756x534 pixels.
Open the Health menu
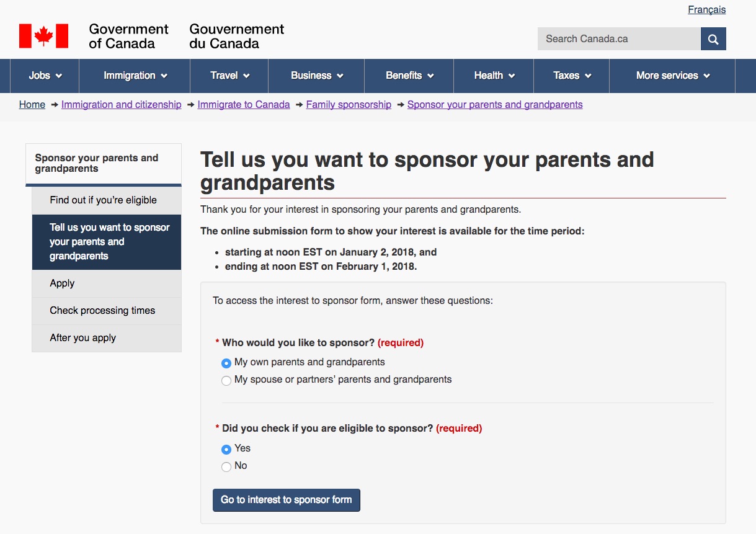click(494, 76)
